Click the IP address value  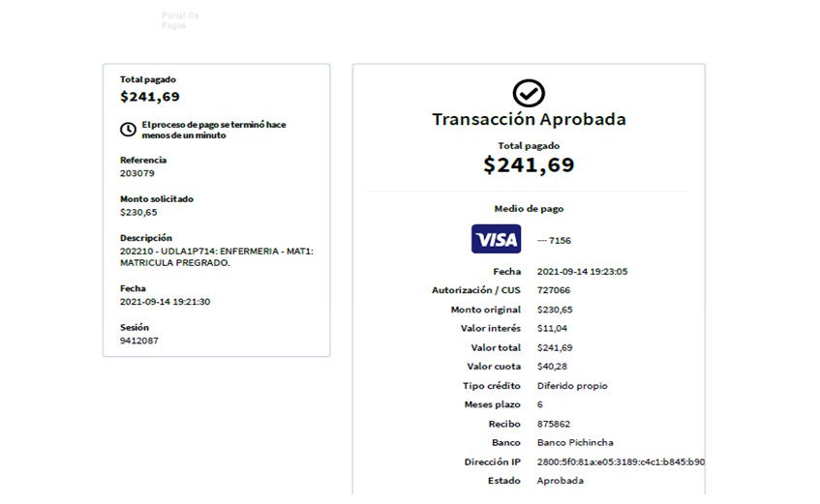(620, 461)
